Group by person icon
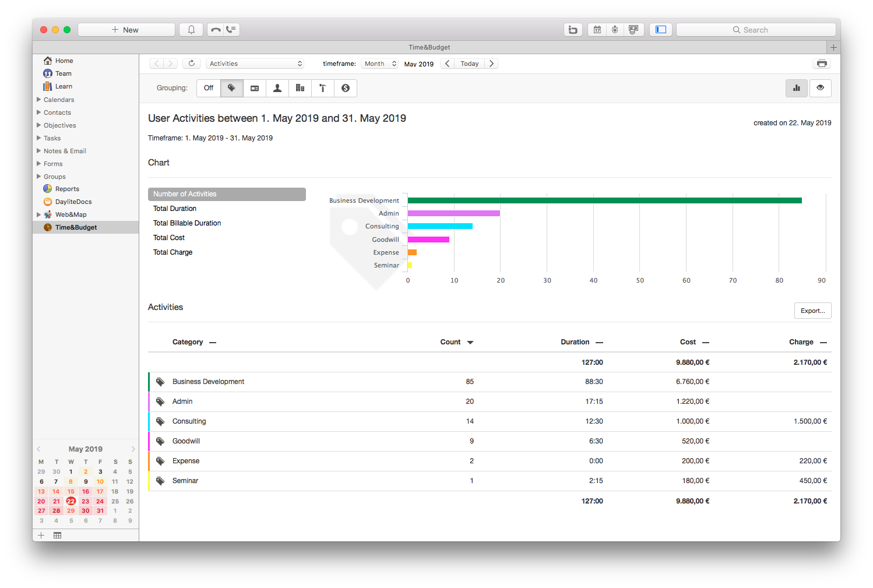The height and width of the screenshot is (588, 873). point(277,88)
